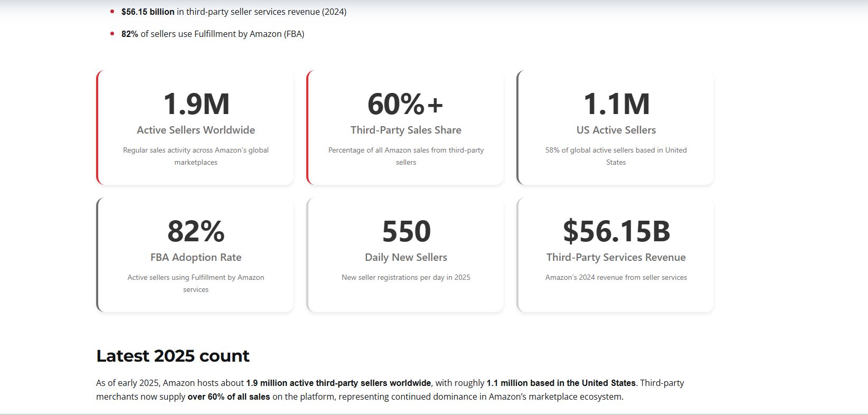Screen dimensions: 868x415
Task: Click 'Regular sales activity across Amazon's global marketplaces' text
Action: pyautogui.click(x=196, y=156)
